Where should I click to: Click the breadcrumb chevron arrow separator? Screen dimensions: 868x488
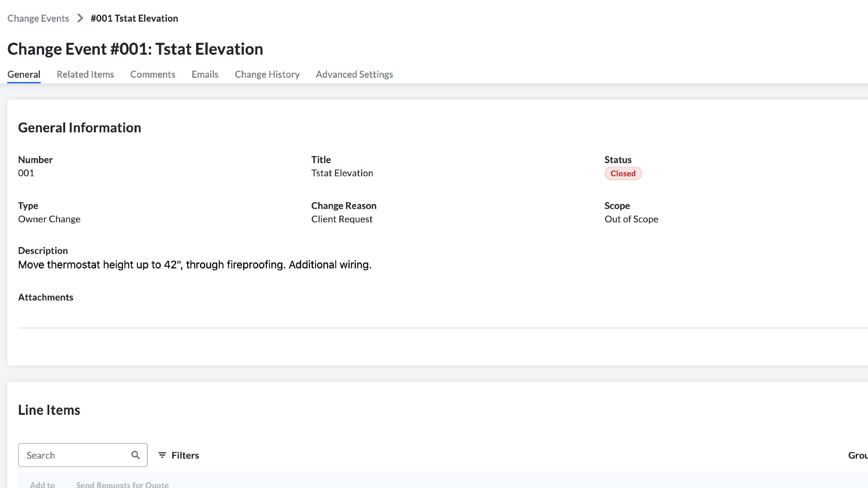(x=80, y=18)
